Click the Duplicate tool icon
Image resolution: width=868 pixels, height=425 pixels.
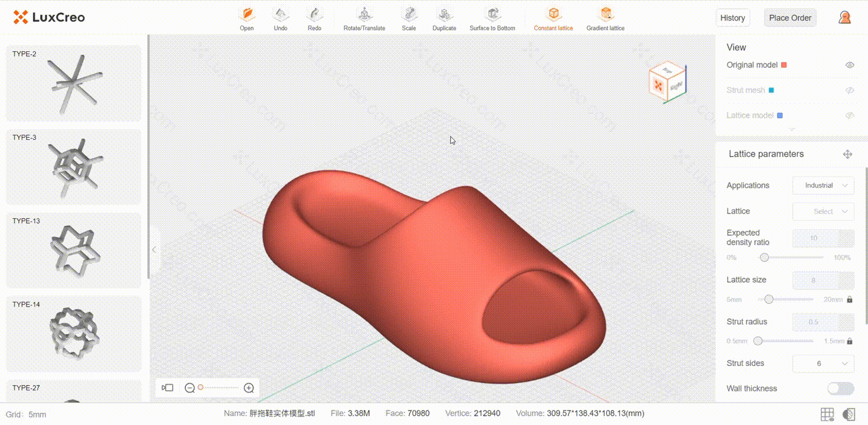coord(444,18)
